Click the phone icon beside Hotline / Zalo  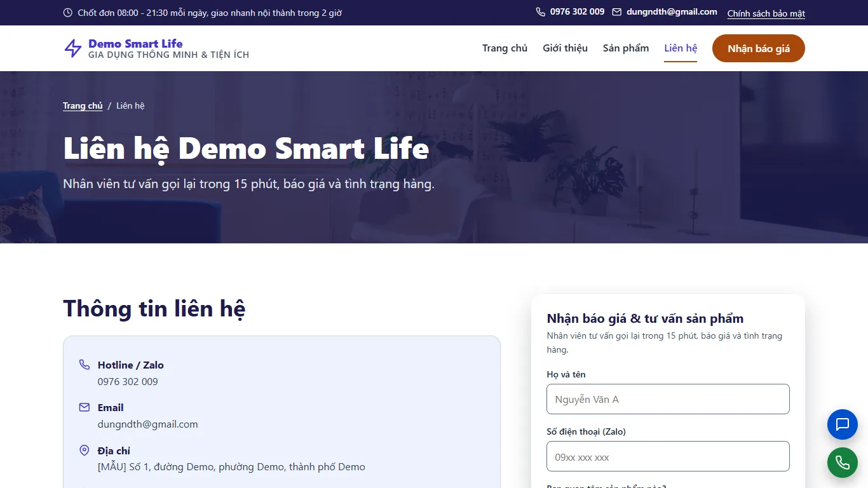coord(84,365)
